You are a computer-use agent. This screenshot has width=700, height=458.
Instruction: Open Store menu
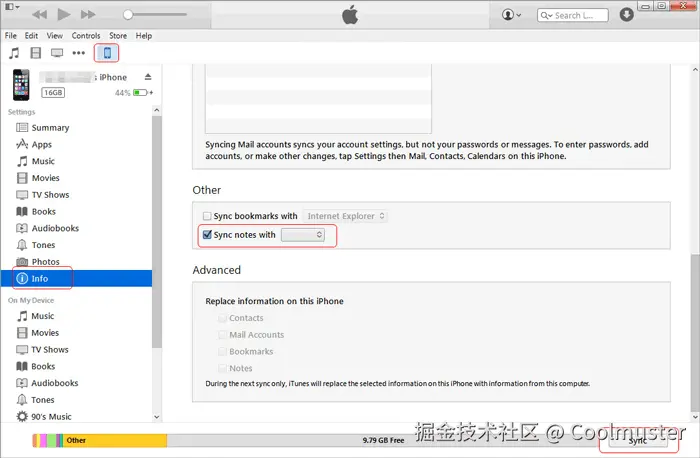[118, 36]
